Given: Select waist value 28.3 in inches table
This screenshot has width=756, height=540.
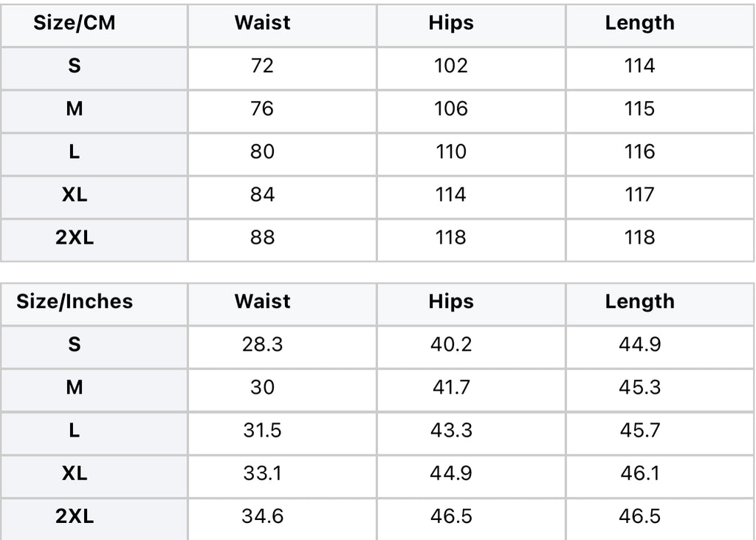Looking at the screenshot, I should pos(262,344).
